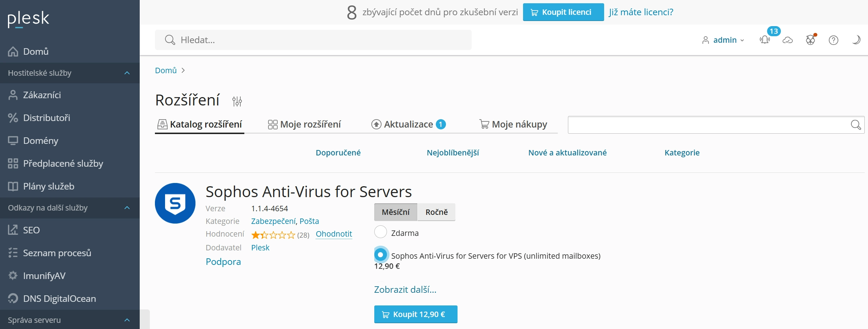Switch billing to Měsíční
Viewport: 868px width, 329px height.
pos(396,212)
